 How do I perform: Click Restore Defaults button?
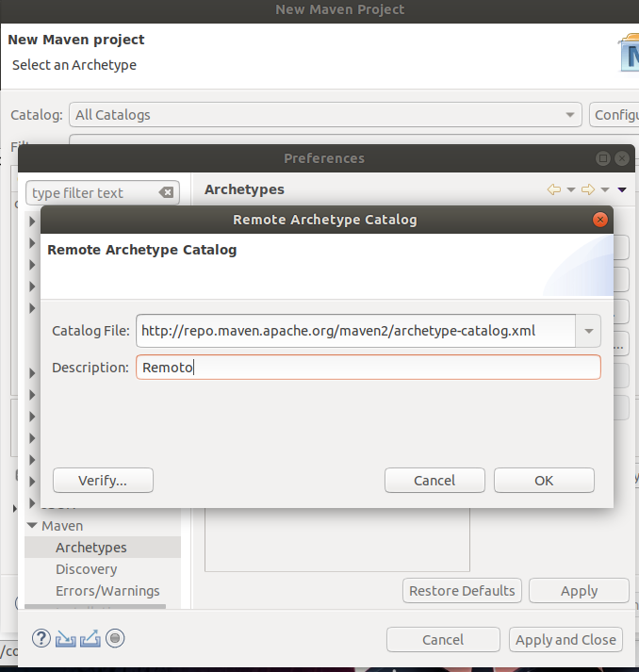point(462,591)
